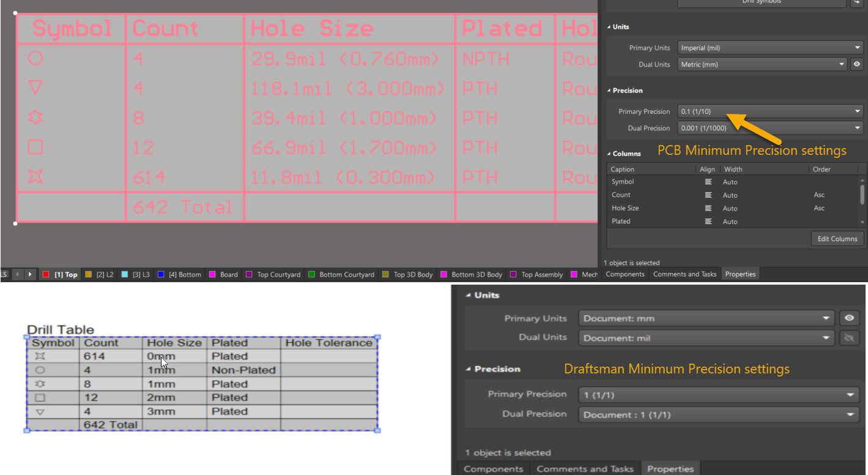Open Primary Units dropdown showing Imperial (mil)
This screenshot has width=868, height=475.
coord(770,48)
